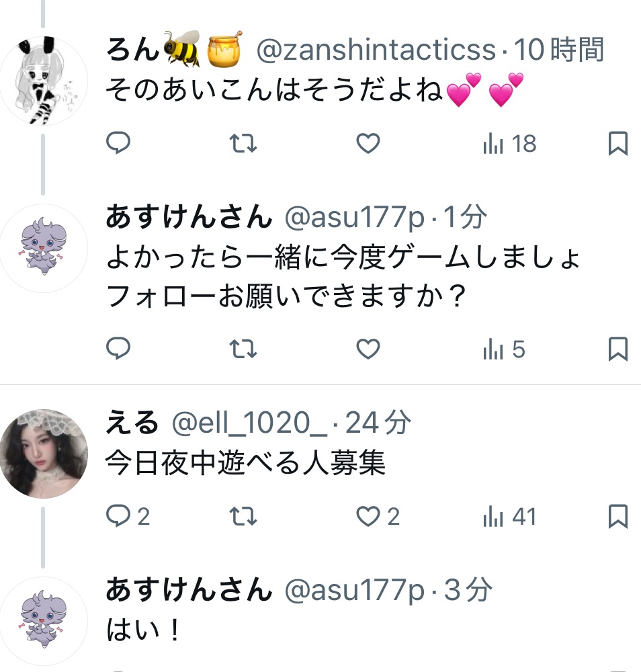The image size is (641, 672).
Task: Open @ell_1020_ profile handle
Action: pos(249,423)
